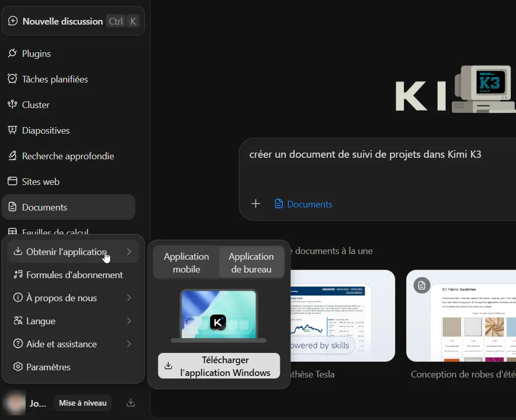Click the blue Documents chip in prompt box

click(x=303, y=204)
